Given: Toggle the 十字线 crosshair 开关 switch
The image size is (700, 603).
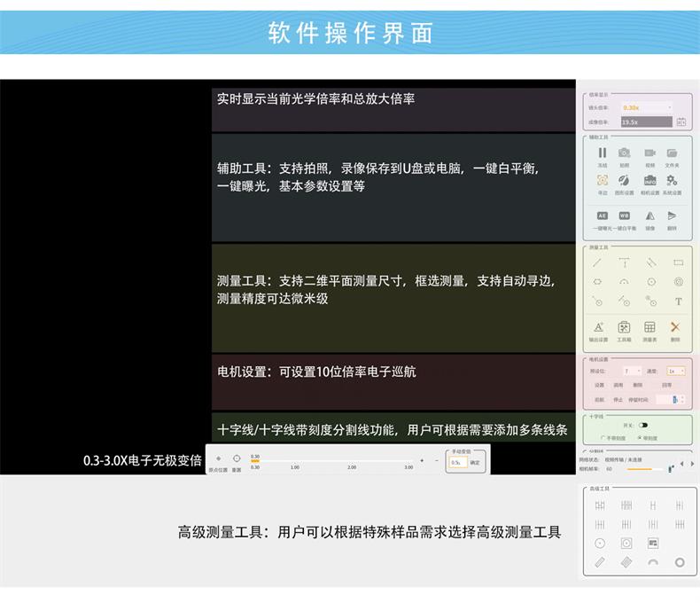Looking at the screenshot, I should pos(642,425).
